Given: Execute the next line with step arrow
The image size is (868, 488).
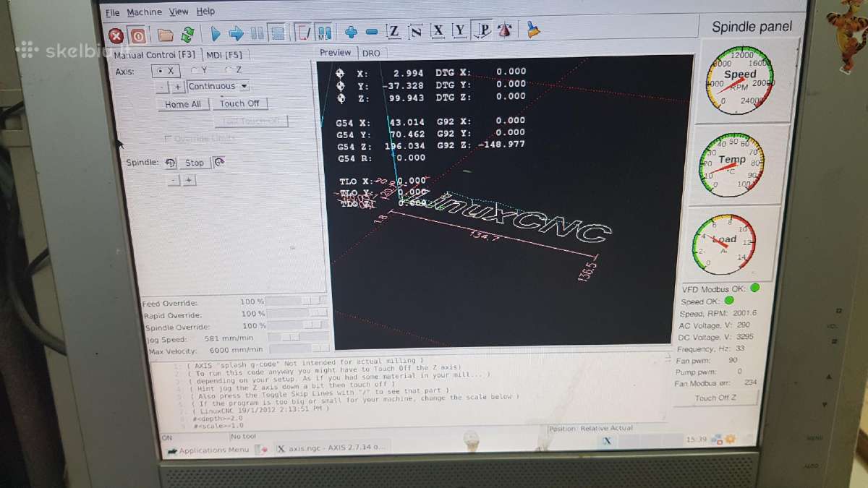Looking at the screenshot, I should pos(236,33).
